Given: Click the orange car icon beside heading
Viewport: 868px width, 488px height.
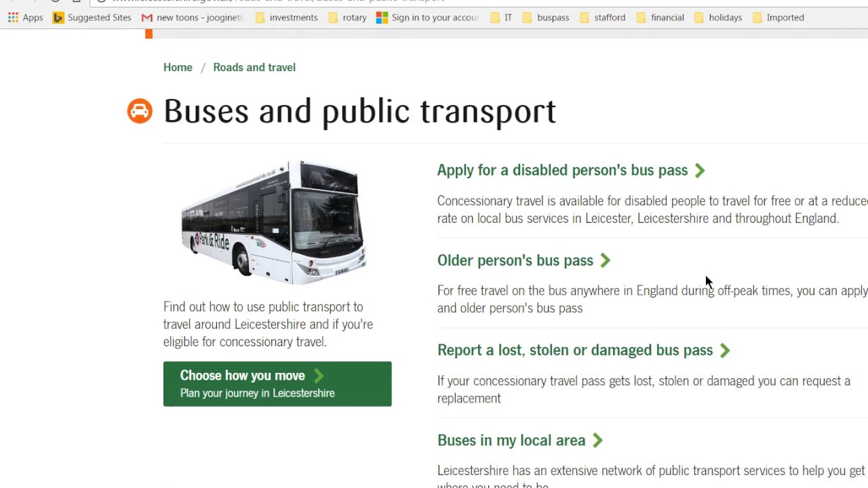Looking at the screenshot, I should pos(140,111).
